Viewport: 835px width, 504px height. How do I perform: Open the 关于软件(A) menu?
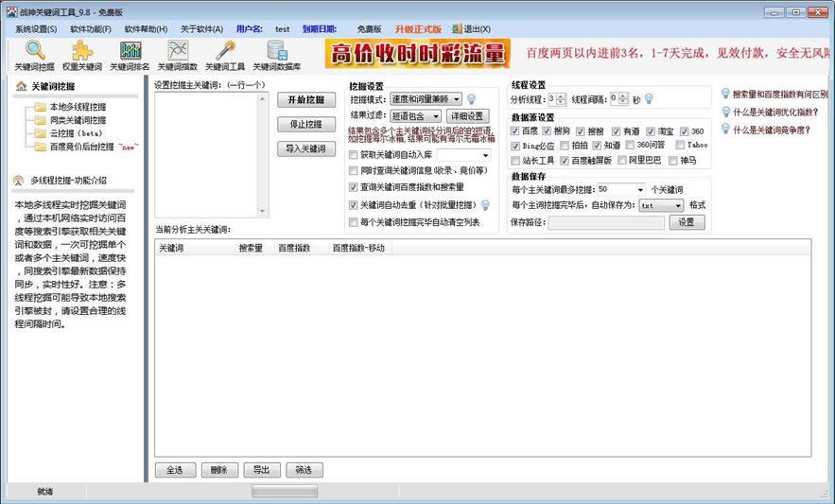pyautogui.click(x=201, y=28)
